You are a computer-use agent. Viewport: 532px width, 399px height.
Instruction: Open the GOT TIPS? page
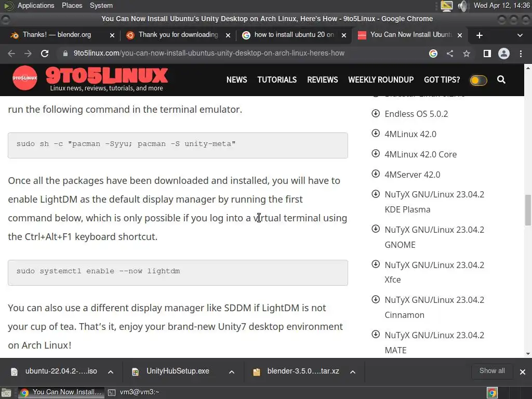click(x=442, y=79)
